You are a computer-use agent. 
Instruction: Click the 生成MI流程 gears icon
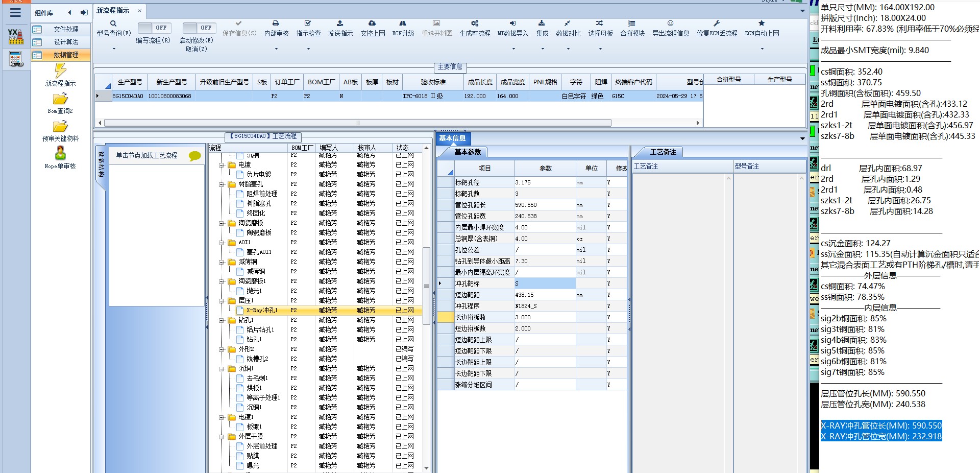tap(475, 23)
